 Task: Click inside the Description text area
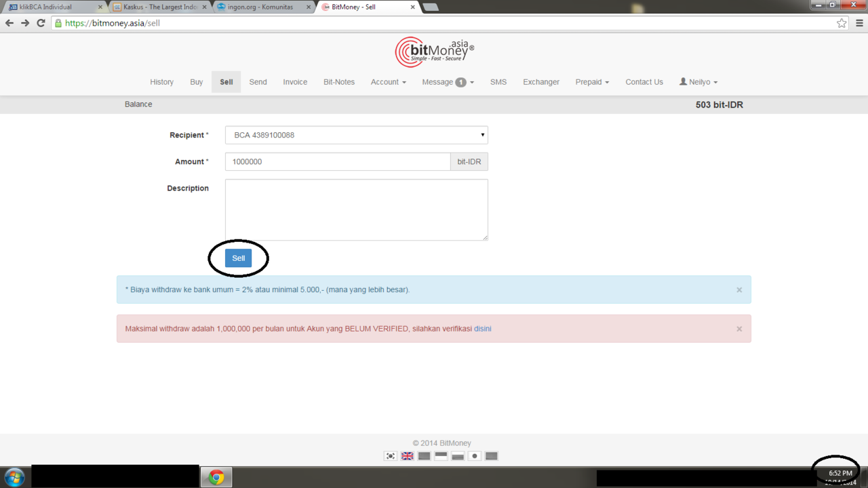(x=357, y=209)
